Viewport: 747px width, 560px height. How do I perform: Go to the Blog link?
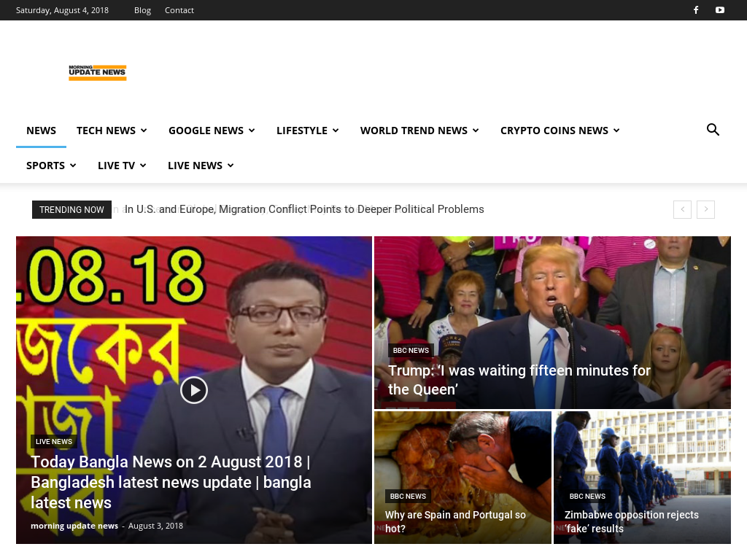pos(142,10)
